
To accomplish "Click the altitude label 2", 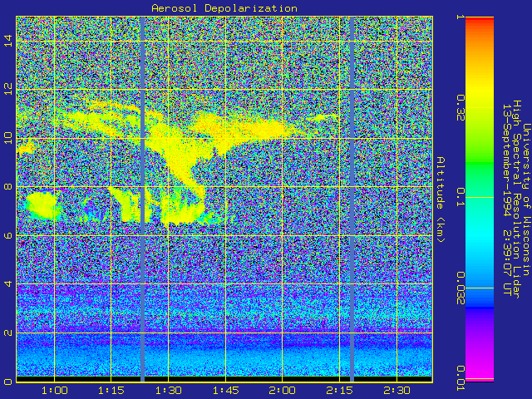I will click(8, 332).
